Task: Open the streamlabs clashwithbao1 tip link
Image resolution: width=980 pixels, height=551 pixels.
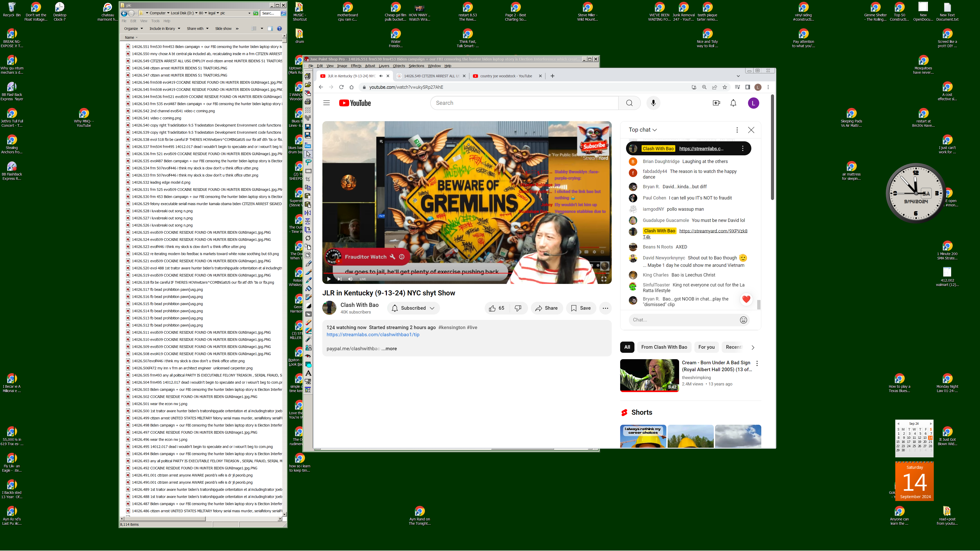Action: 373,335
